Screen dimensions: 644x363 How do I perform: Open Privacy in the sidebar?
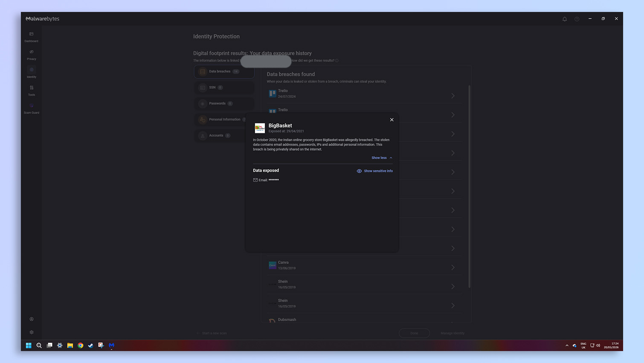31,55
